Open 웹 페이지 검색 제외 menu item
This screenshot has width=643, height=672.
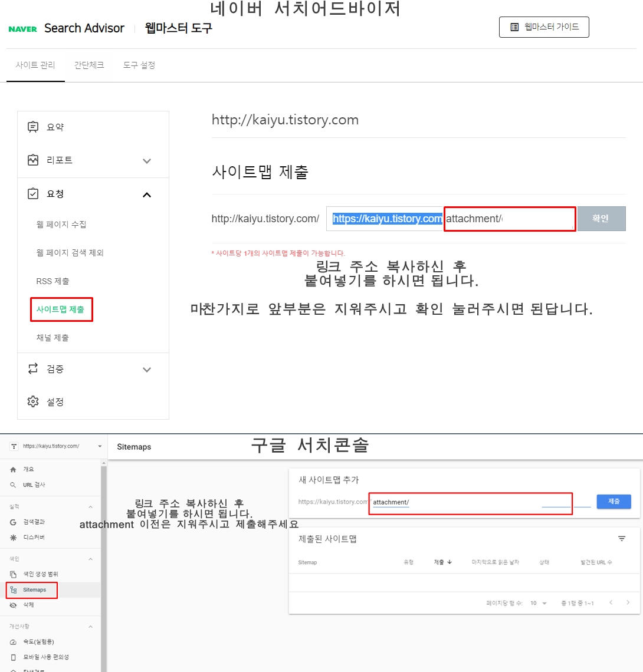tap(70, 253)
